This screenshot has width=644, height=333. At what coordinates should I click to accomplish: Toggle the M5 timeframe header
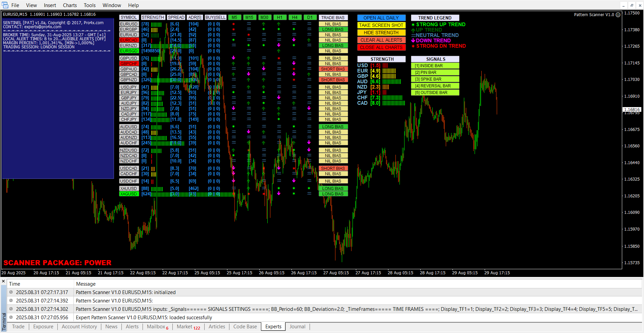(234, 17)
